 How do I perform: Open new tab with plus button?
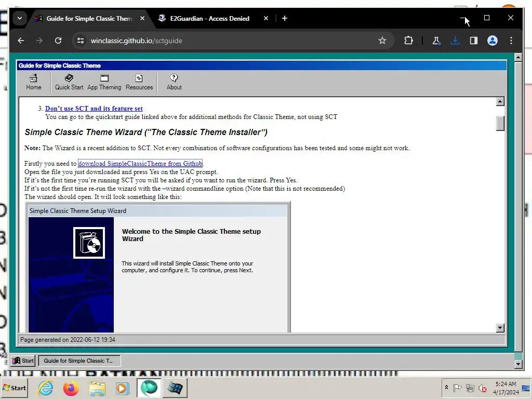pyautogui.click(x=285, y=18)
